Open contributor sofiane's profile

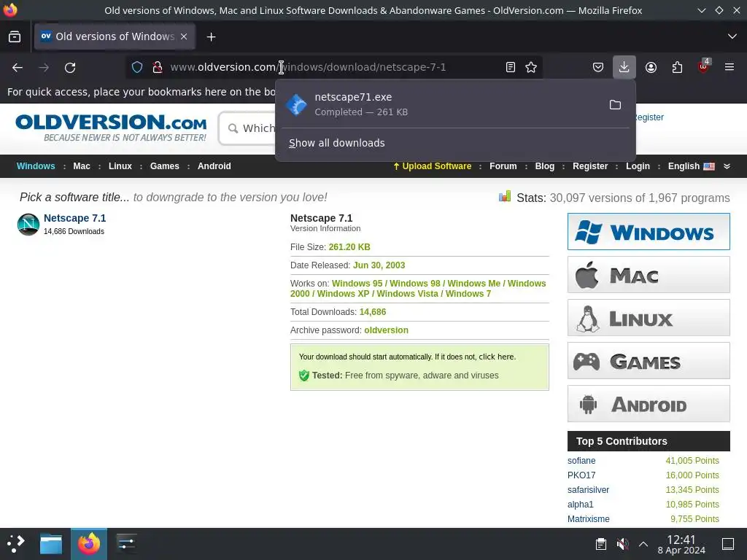(581, 461)
